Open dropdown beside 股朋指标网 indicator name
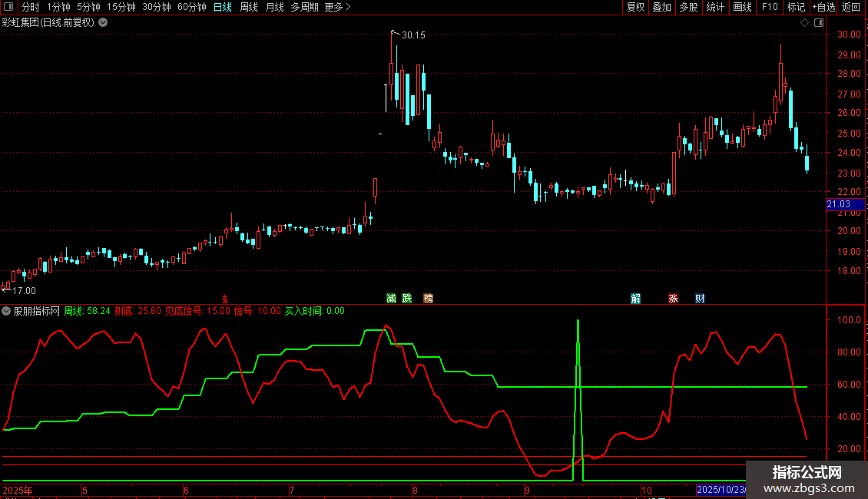Viewport: 868px width, 499px height. pyautogui.click(x=6, y=311)
